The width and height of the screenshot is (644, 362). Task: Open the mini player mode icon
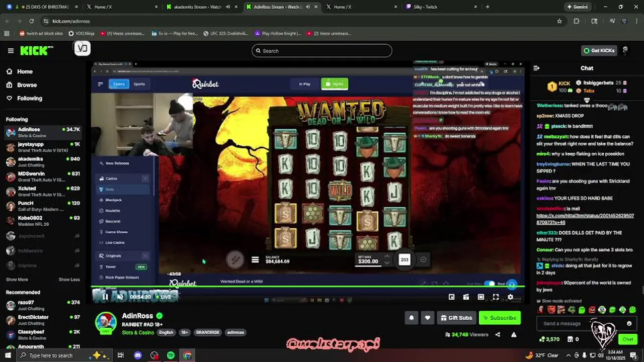pos(452,297)
